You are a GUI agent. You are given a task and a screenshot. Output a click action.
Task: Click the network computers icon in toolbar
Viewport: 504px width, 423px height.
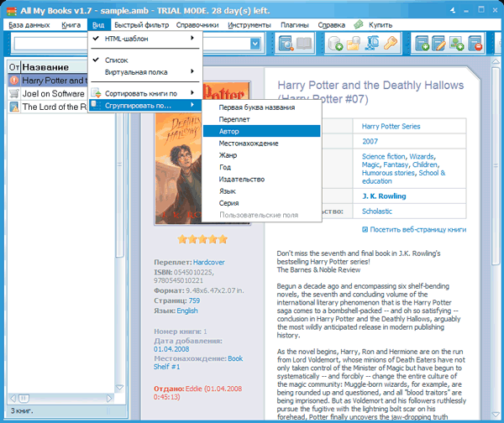(372, 44)
